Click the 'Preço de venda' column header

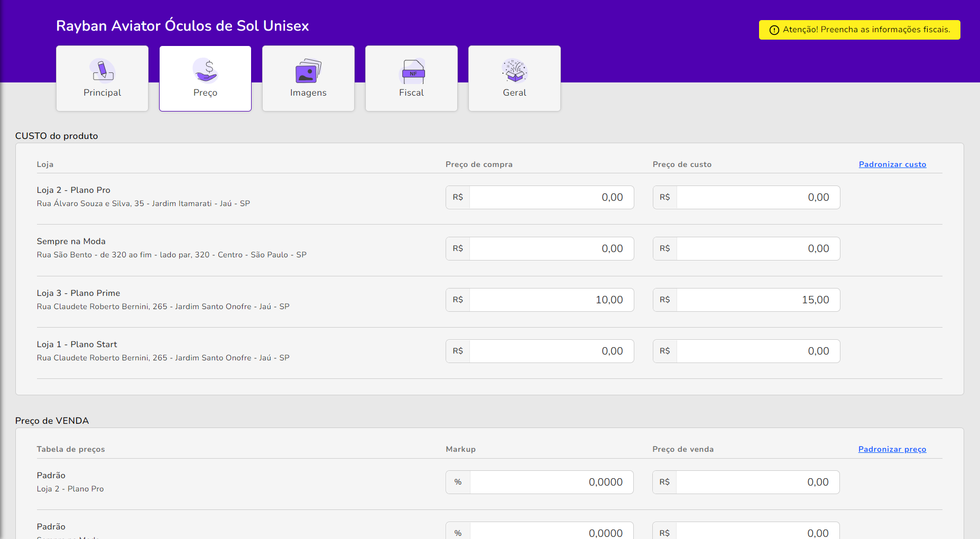tap(683, 449)
